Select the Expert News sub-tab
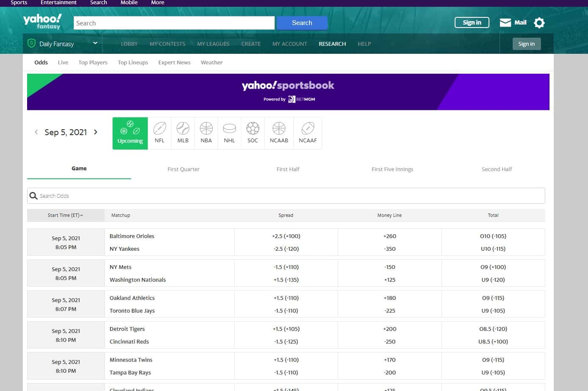The image size is (588, 391). point(174,62)
